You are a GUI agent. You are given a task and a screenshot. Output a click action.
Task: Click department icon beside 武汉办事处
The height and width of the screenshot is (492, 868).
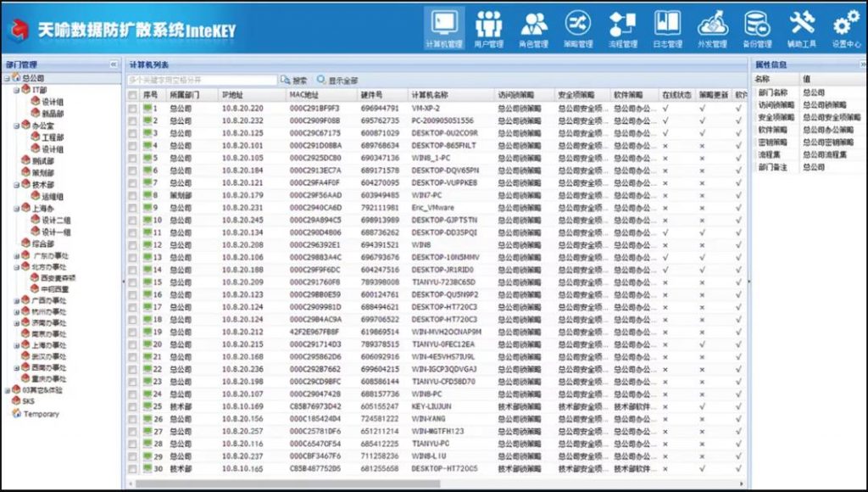click(x=25, y=355)
